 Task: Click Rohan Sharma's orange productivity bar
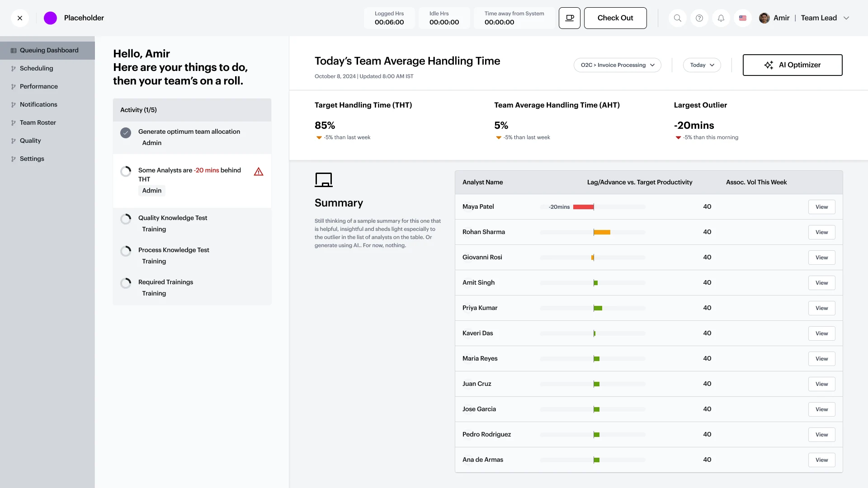pyautogui.click(x=602, y=232)
